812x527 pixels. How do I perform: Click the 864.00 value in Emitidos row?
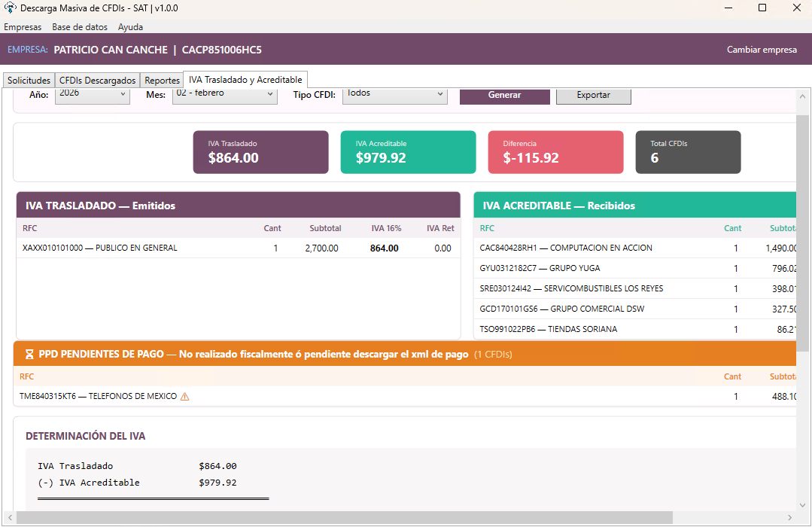pos(385,248)
